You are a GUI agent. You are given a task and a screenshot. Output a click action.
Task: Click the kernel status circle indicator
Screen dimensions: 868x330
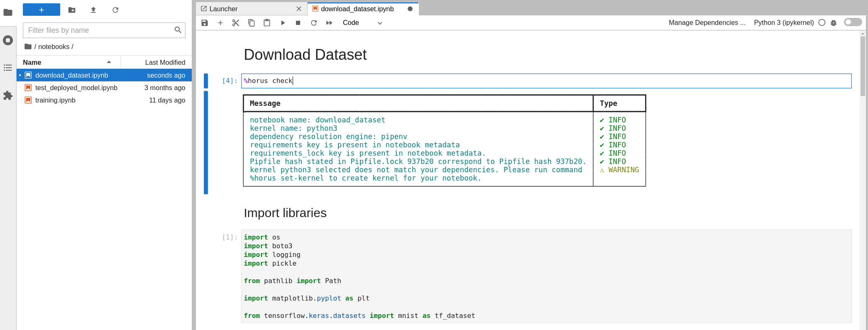click(x=822, y=23)
